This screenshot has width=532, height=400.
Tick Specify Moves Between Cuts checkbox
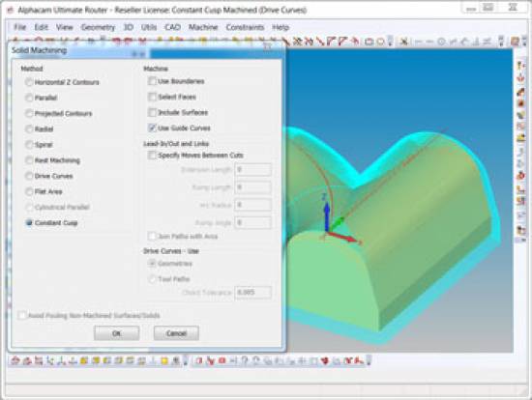(x=152, y=156)
